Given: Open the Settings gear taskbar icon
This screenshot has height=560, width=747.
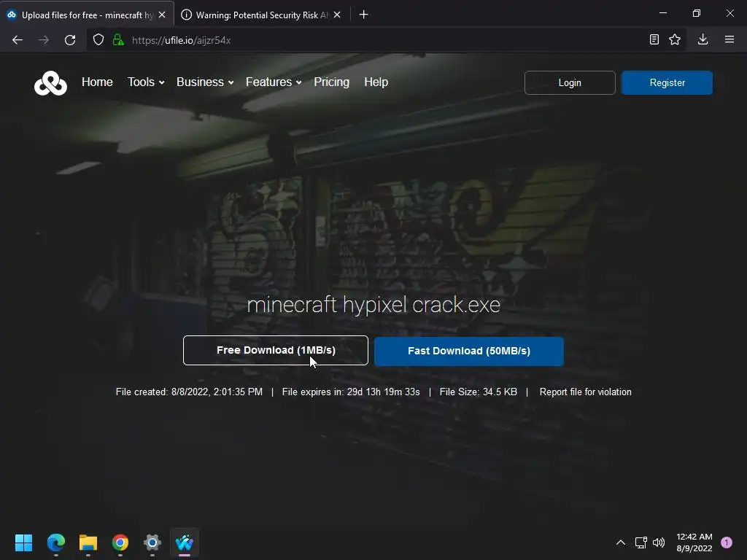Looking at the screenshot, I should tap(152, 542).
